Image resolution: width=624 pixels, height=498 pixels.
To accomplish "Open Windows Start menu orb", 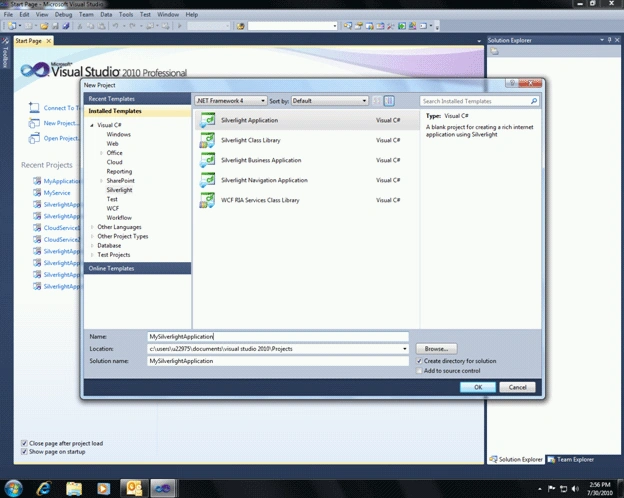I will pos(13,488).
